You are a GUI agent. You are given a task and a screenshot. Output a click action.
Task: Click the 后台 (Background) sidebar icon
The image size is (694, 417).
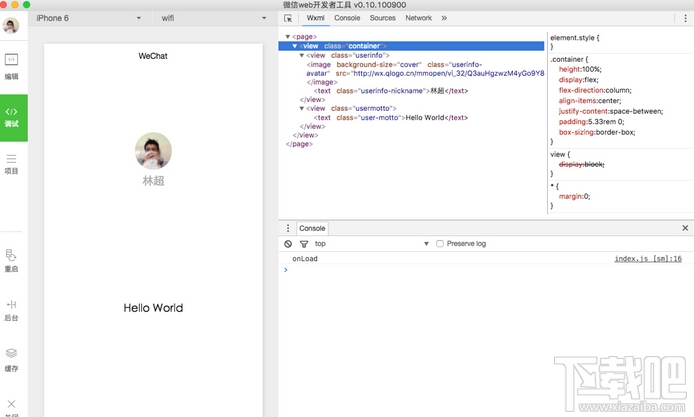click(12, 309)
